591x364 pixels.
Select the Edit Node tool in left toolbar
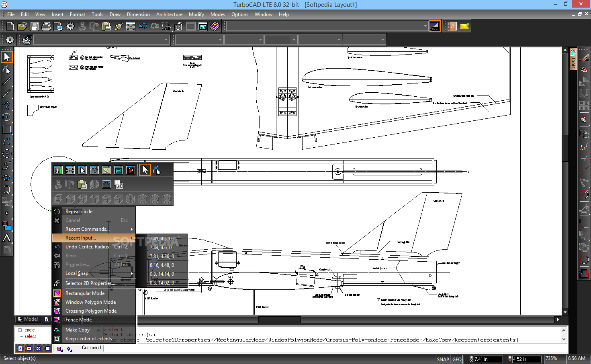pos(7,69)
